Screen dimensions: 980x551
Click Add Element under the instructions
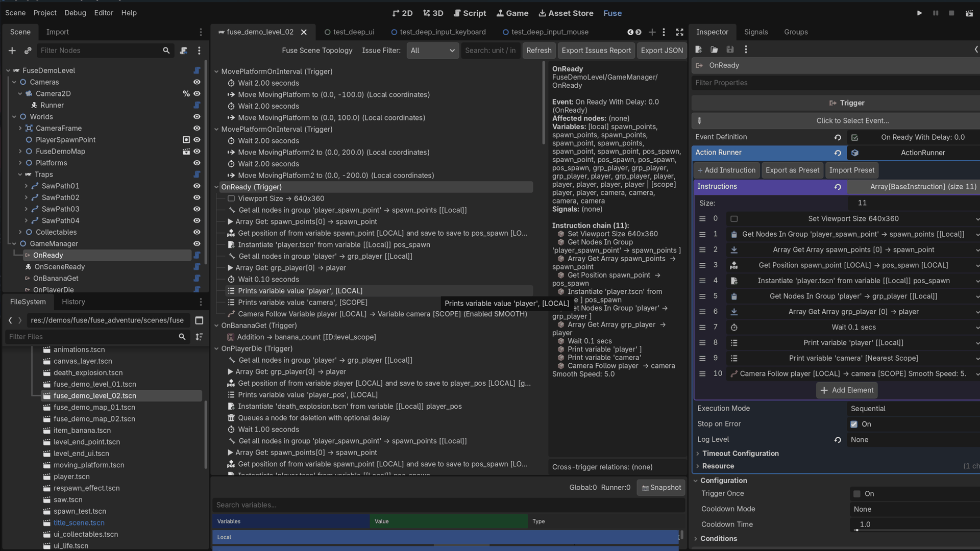click(847, 390)
